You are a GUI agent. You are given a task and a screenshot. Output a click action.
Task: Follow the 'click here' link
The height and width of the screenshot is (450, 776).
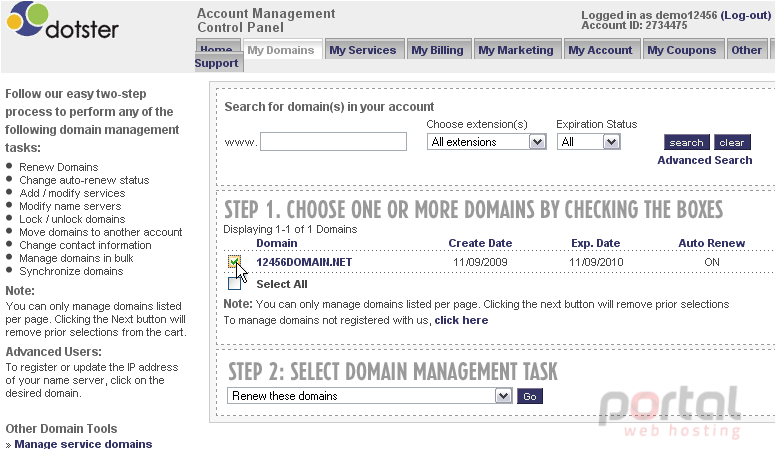[461, 320]
